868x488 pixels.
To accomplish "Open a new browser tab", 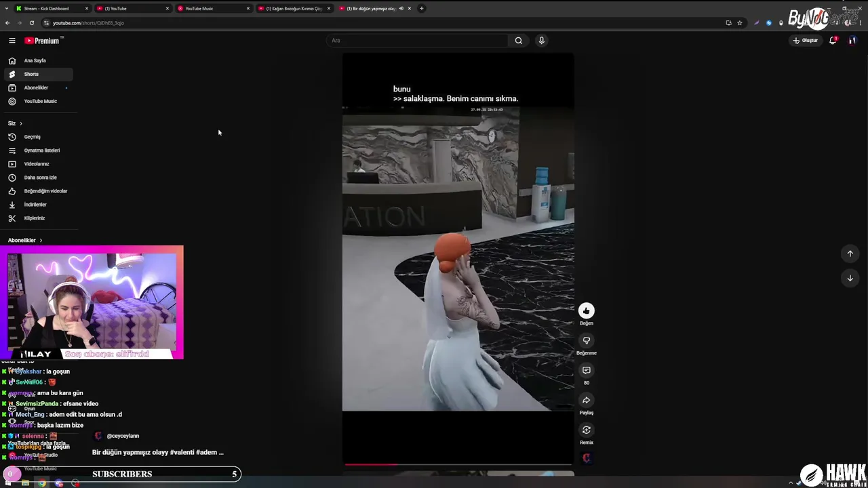I will 422,9.
